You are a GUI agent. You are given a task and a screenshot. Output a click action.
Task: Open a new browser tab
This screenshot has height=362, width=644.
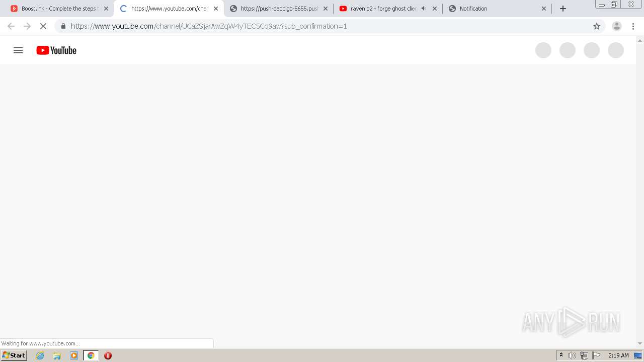click(563, 9)
